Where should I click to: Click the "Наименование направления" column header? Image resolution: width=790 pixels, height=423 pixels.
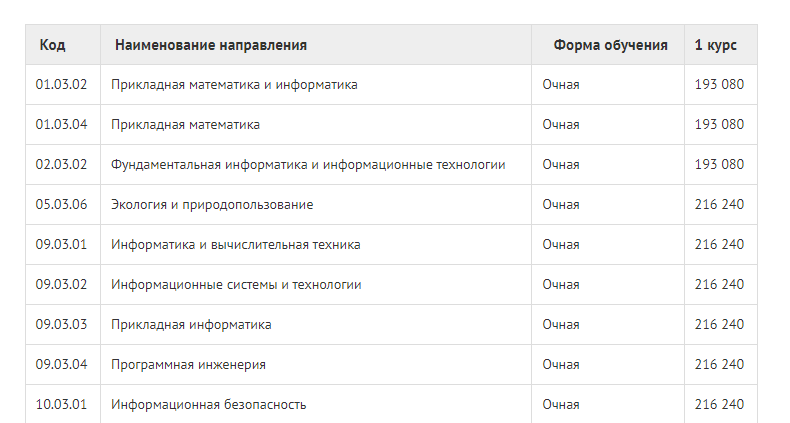click(x=210, y=45)
